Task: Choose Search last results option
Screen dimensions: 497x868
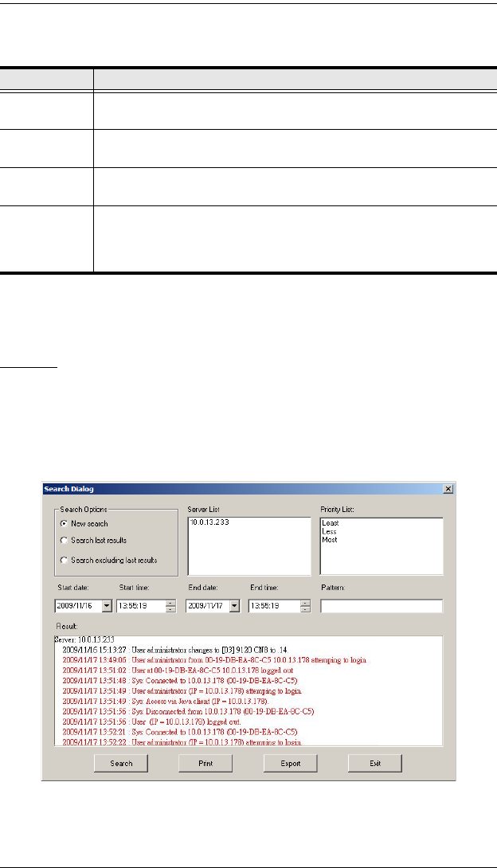Action: pos(64,540)
